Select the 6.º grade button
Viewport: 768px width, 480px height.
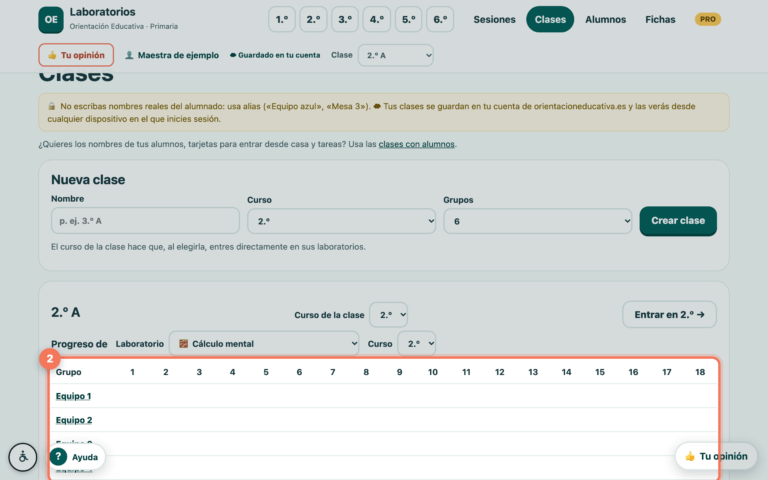[440, 20]
